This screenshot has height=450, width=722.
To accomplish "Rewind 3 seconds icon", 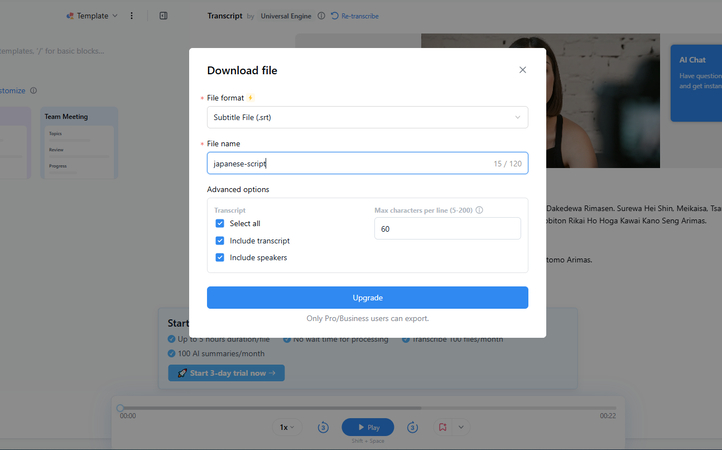I will pos(323,427).
